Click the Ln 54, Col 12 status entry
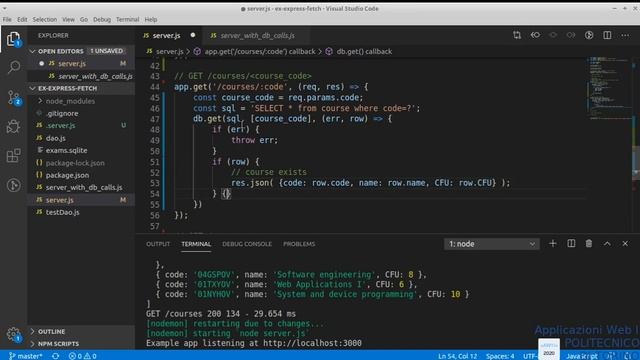 pyautogui.click(x=457, y=356)
